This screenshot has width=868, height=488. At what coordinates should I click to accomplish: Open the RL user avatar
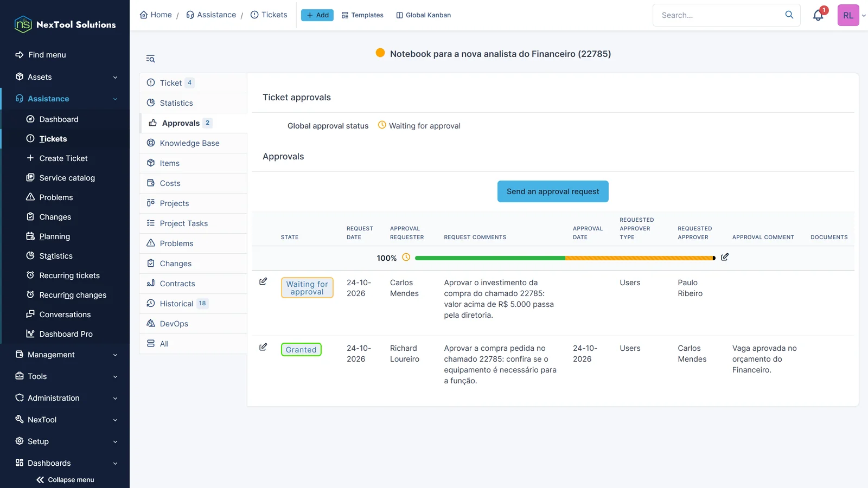(848, 15)
